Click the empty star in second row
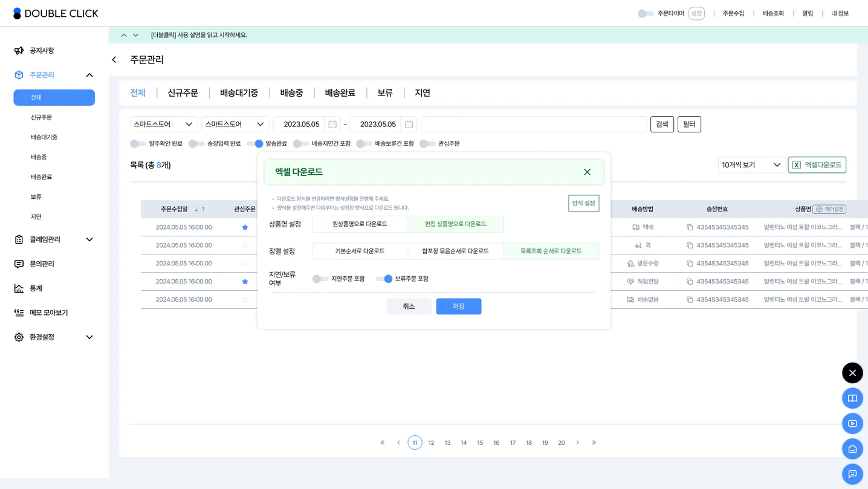Image resolution: width=868 pixels, height=489 pixels. [245, 245]
